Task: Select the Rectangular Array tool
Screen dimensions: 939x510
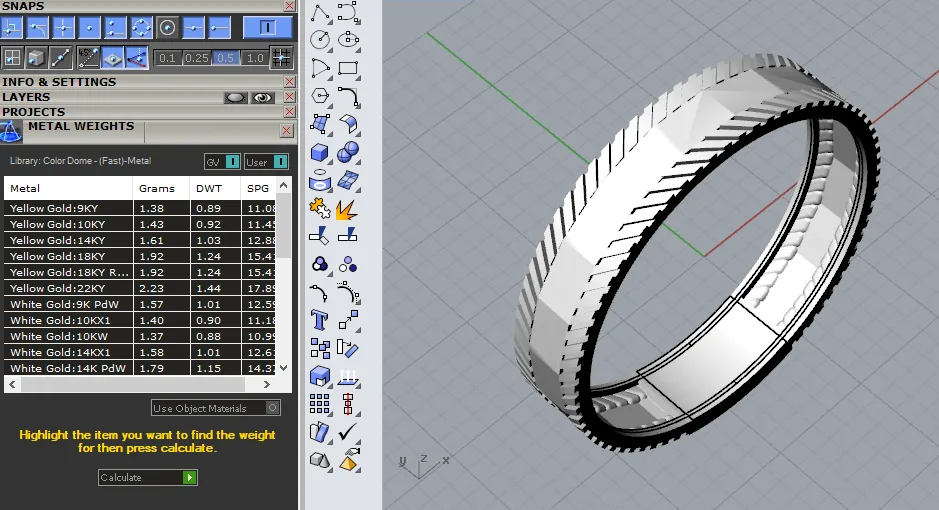Action: point(320,404)
